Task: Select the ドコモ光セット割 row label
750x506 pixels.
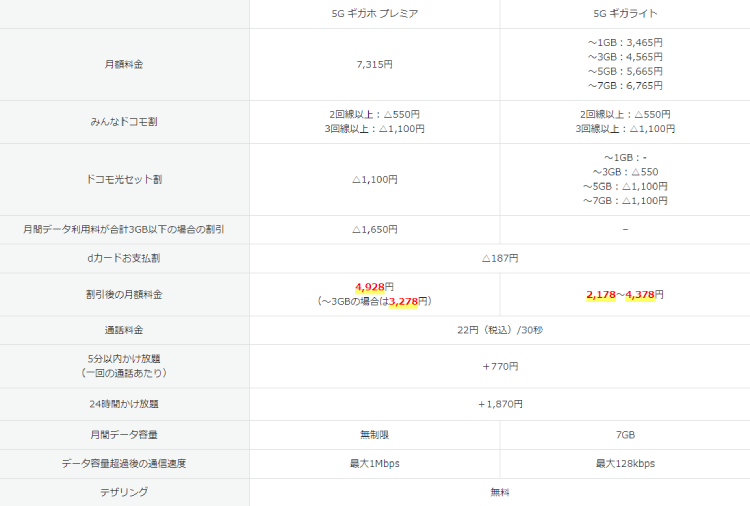Action: (x=124, y=180)
